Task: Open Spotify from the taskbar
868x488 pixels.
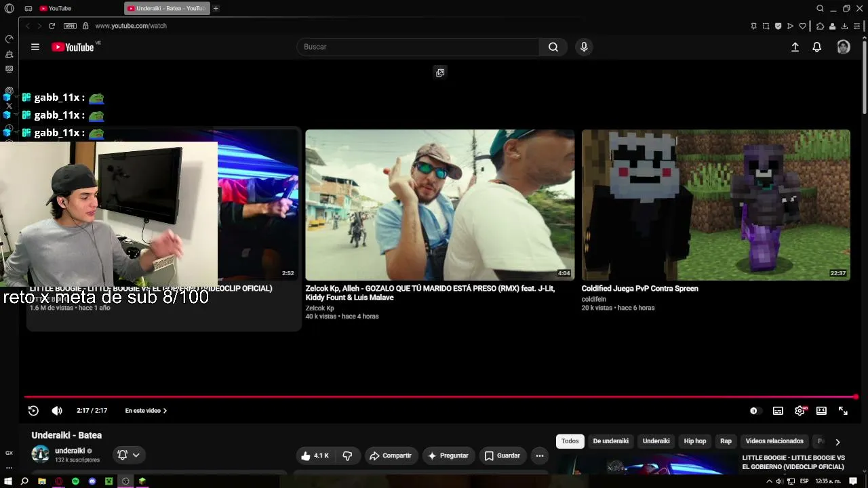Action: [75, 481]
